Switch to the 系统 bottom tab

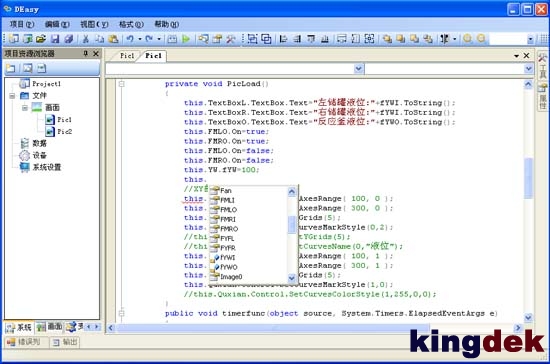pyautogui.click(x=19, y=328)
